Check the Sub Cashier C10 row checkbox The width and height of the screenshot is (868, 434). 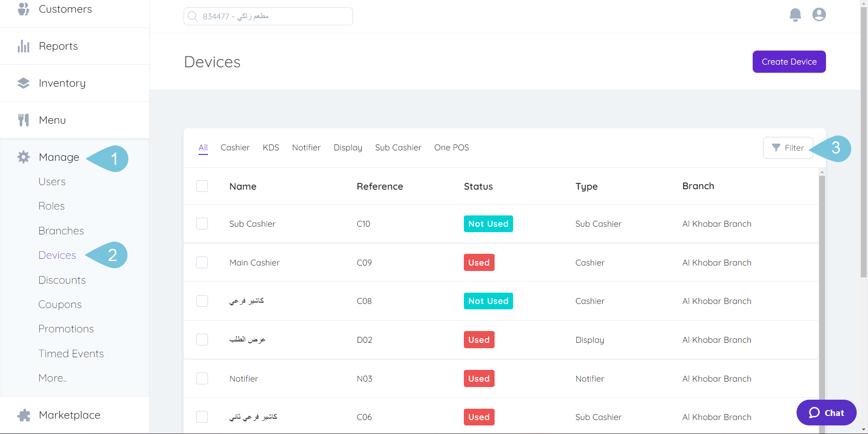tap(202, 224)
